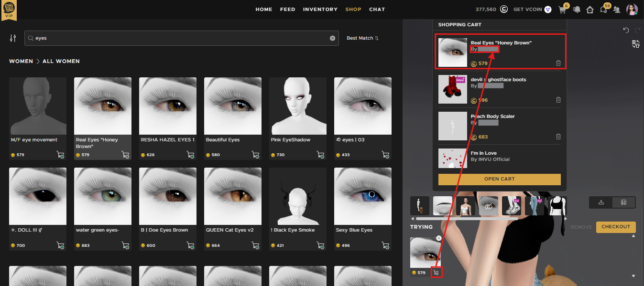644x286 pixels.
Task: Add M/F eye movement to cart
Action: 60,155
